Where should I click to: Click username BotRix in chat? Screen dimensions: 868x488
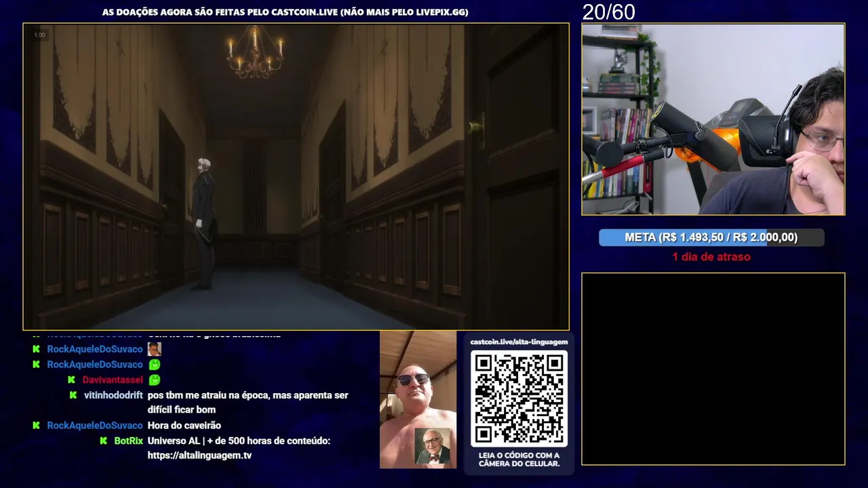[129, 441]
